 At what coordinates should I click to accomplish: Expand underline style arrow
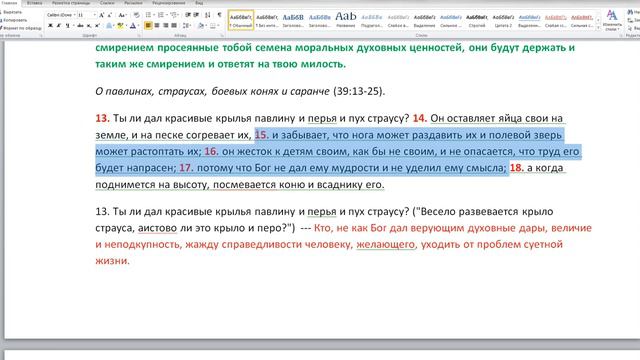pyautogui.click(x=73, y=26)
